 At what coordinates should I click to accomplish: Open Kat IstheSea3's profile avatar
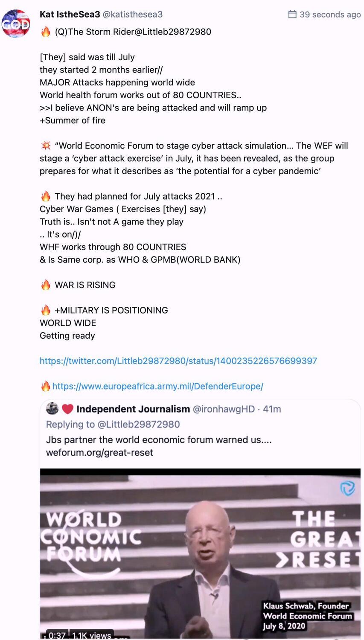pos(16,24)
